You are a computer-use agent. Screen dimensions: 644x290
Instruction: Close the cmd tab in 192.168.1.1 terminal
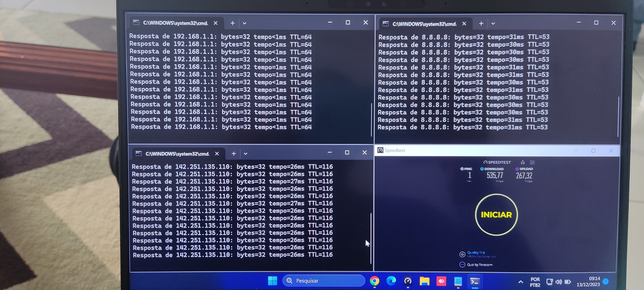click(x=216, y=23)
